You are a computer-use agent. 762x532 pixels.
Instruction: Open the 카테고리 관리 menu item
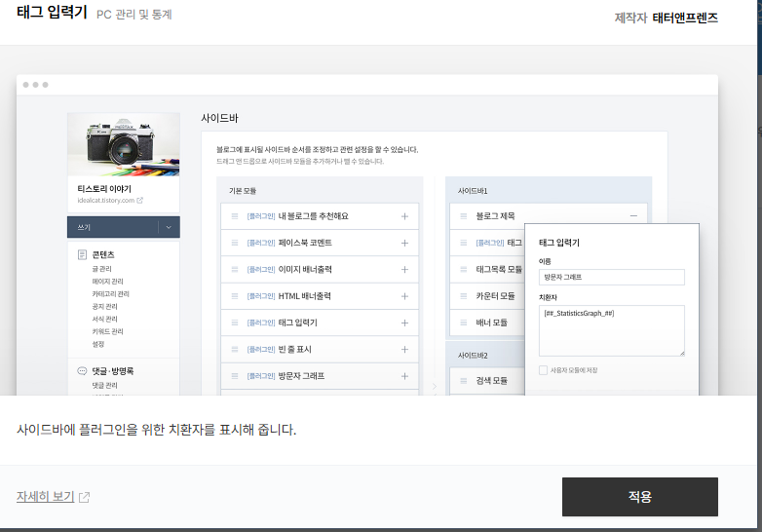(x=110, y=294)
